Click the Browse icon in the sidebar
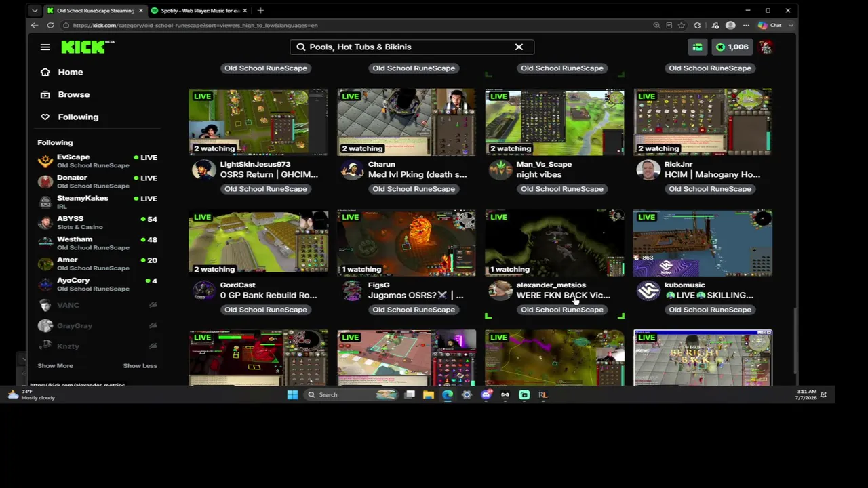The width and height of the screenshot is (868, 488). pyautogui.click(x=45, y=94)
